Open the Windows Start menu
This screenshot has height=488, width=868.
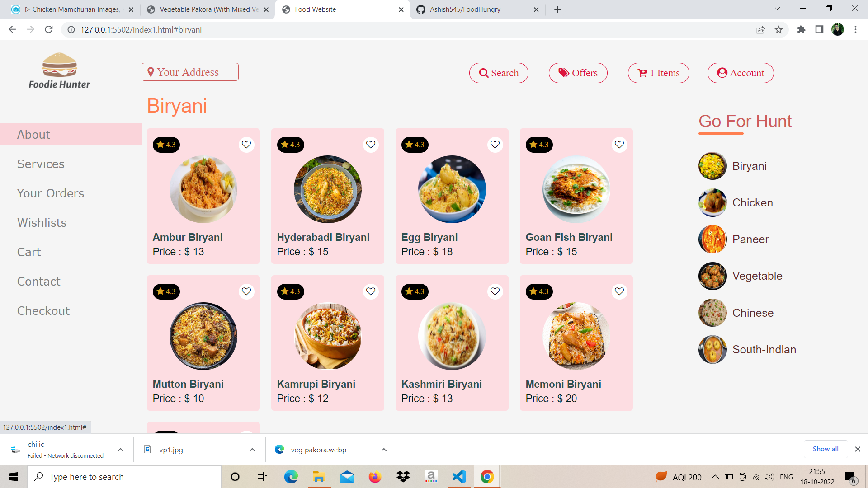[14, 477]
